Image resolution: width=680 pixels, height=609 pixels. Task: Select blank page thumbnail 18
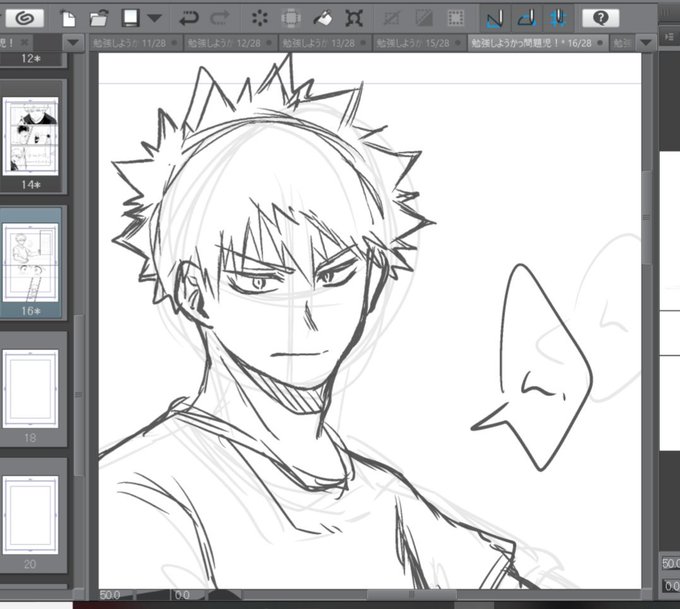(x=30, y=390)
